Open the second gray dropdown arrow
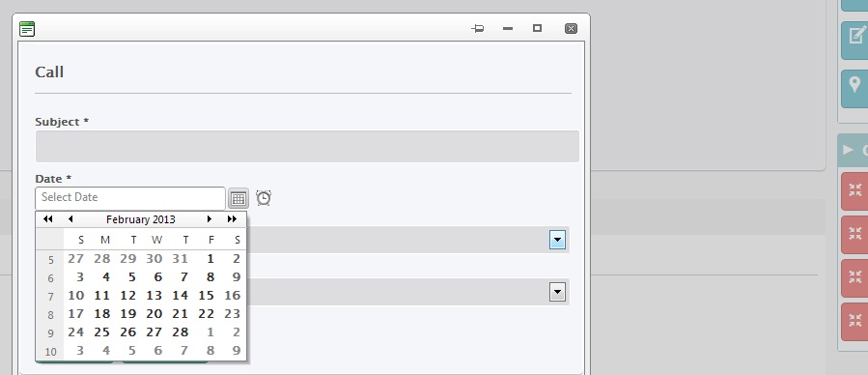This screenshot has width=868, height=375. (557, 292)
